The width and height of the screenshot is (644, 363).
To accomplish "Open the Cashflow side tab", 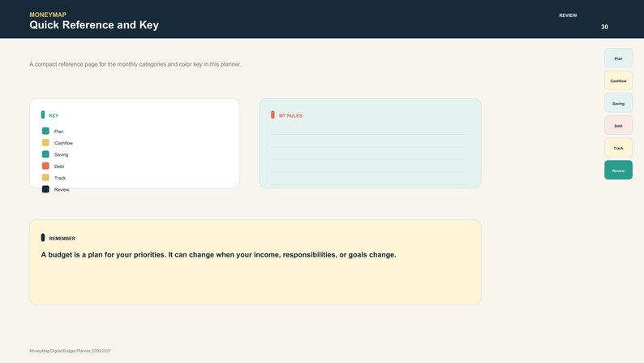I will coord(618,80).
